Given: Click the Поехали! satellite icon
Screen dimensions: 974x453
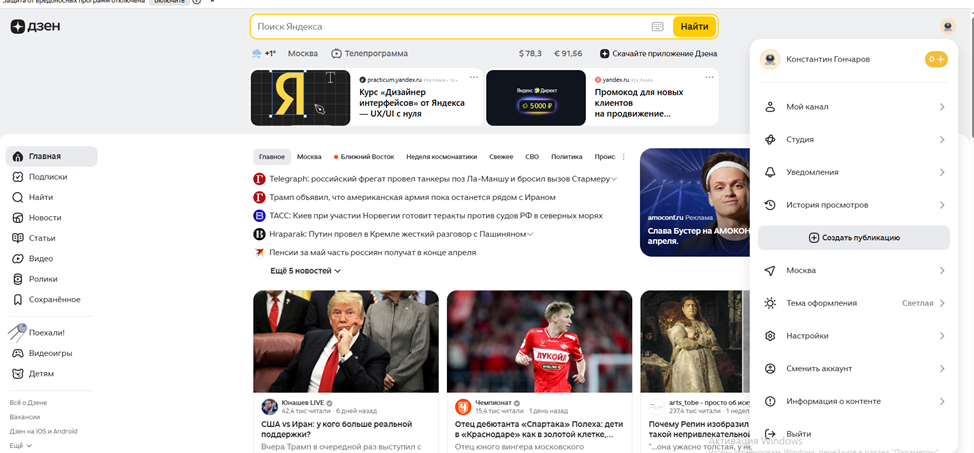Looking at the screenshot, I should pos(17,332).
